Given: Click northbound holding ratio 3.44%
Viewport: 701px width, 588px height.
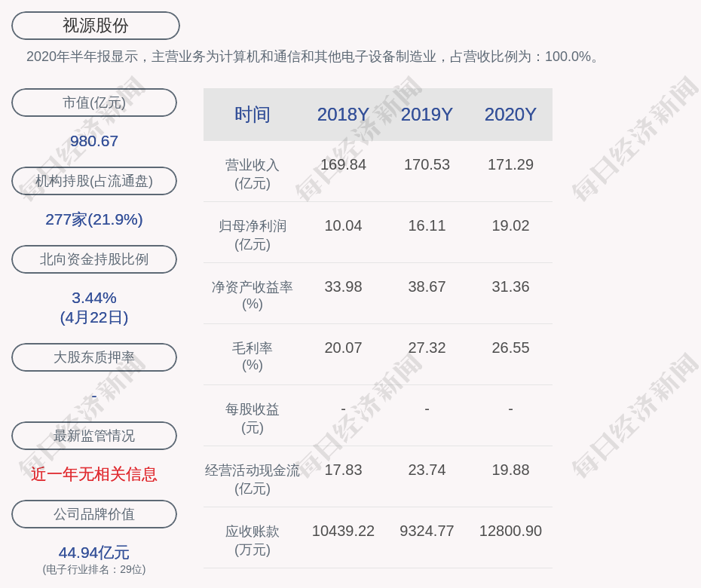Looking at the screenshot, I should (x=94, y=297).
